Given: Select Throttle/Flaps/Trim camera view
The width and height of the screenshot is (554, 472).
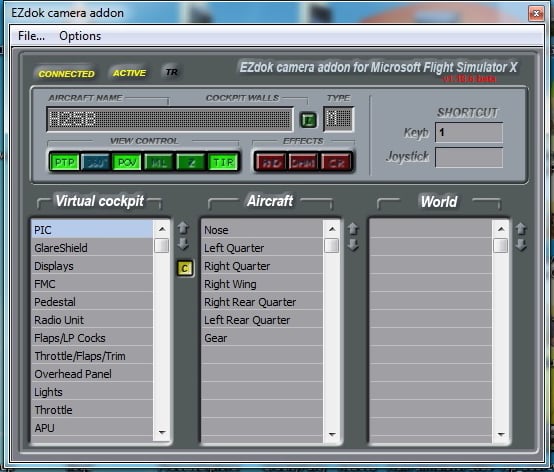Looking at the screenshot, I should coord(92,356).
